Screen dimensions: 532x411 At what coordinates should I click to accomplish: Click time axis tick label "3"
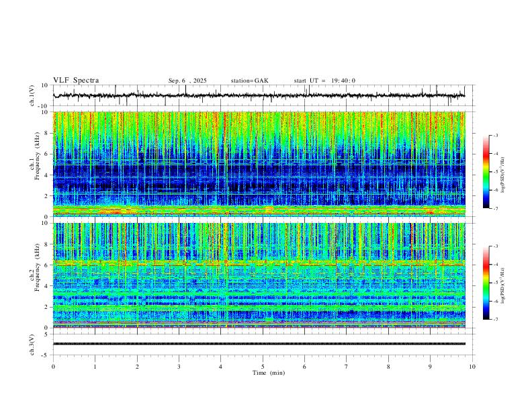(179, 367)
